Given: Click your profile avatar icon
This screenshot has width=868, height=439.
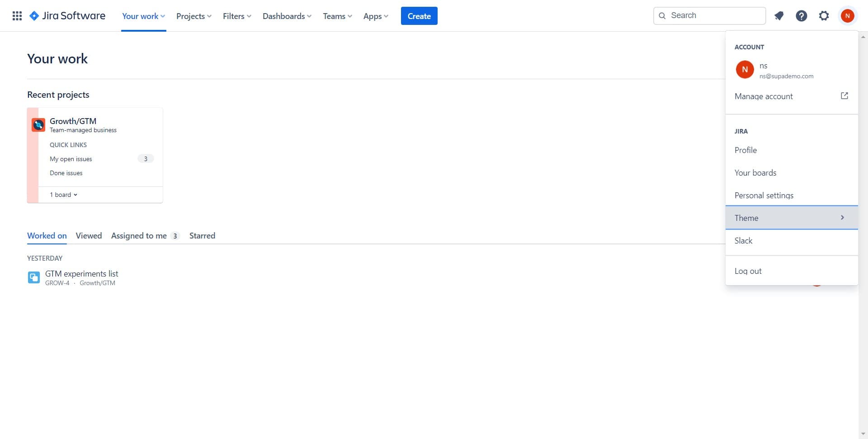Looking at the screenshot, I should pyautogui.click(x=848, y=15).
